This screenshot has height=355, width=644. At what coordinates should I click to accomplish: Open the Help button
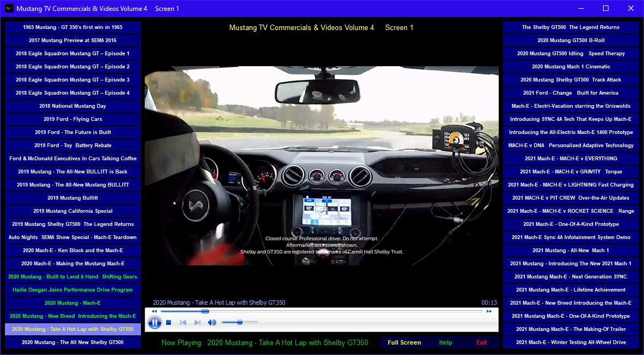click(x=446, y=342)
